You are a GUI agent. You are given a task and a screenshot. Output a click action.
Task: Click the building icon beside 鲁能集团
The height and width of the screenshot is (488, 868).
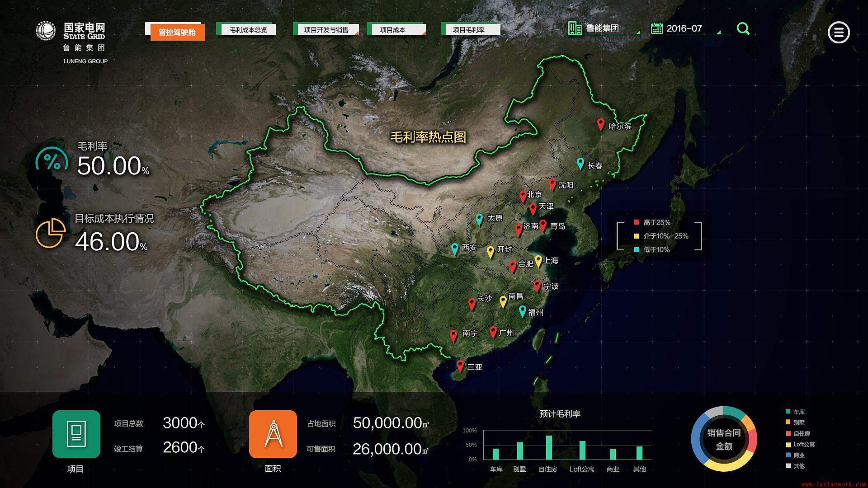click(x=575, y=28)
